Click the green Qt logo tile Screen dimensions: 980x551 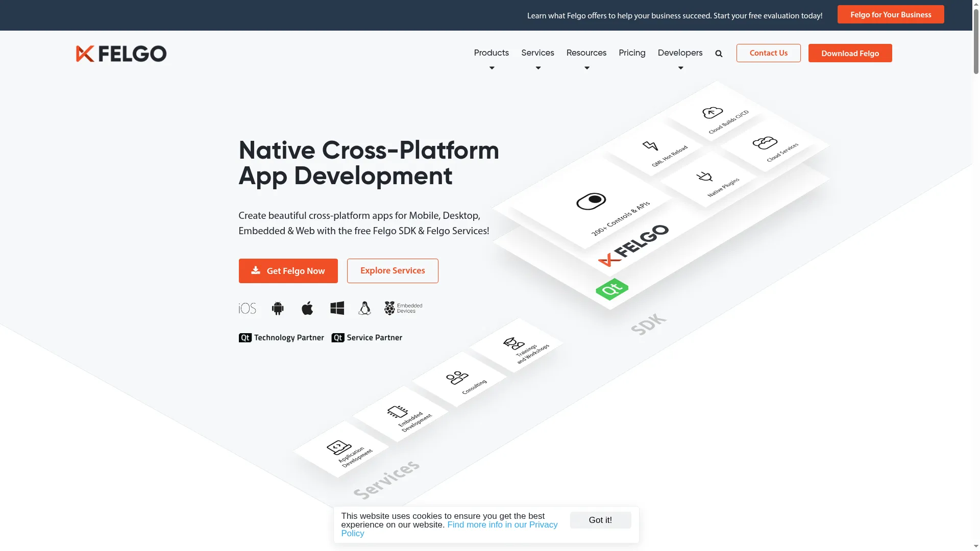[x=612, y=289]
